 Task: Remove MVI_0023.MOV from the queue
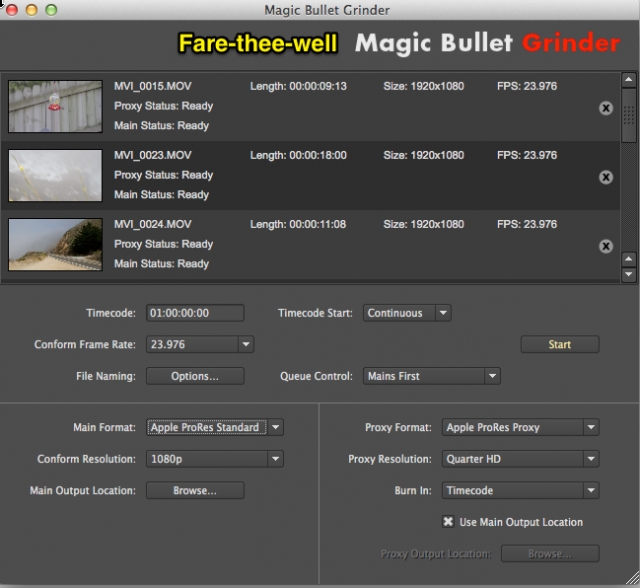(606, 177)
